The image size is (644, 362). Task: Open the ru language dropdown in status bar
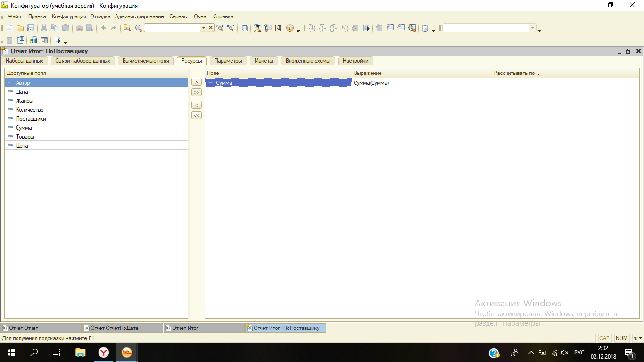[x=637, y=338]
